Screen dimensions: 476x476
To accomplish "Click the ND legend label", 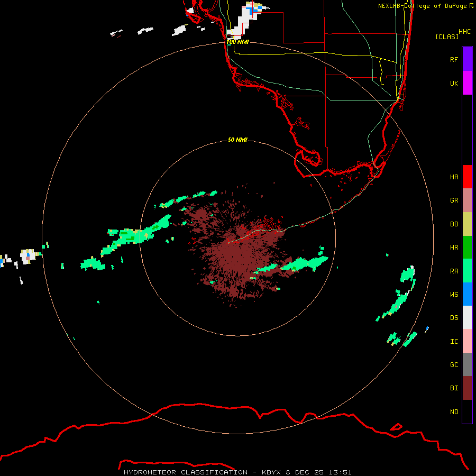I will (x=454, y=412).
